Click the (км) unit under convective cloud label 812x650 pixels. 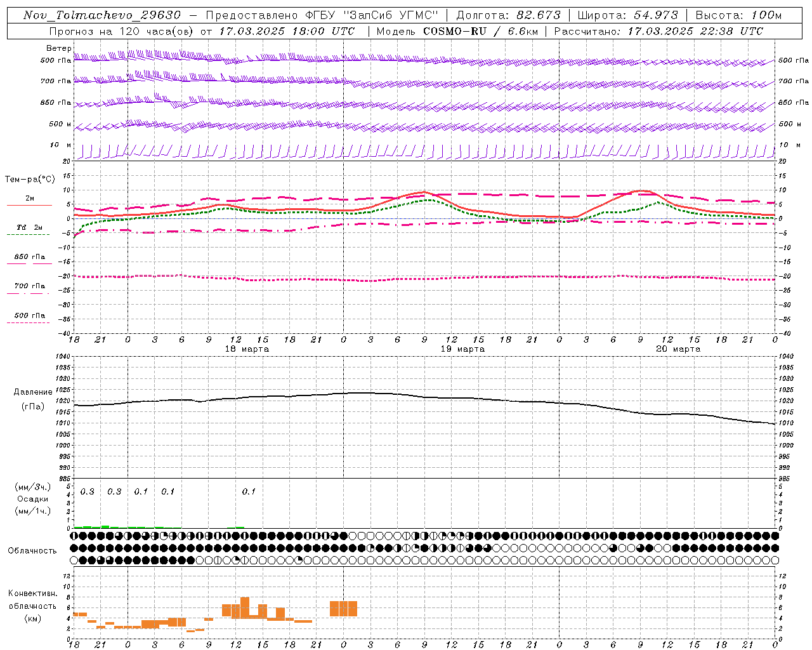click(33, 618)
